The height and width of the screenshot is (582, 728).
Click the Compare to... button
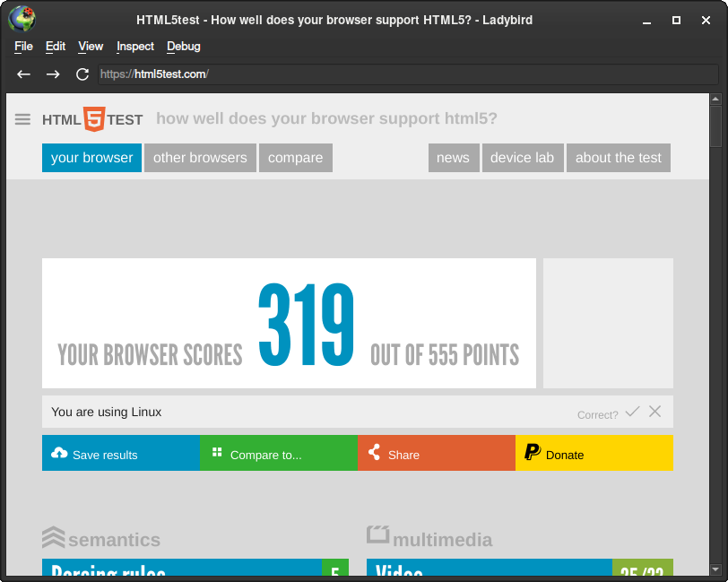(x=279, y=453)
